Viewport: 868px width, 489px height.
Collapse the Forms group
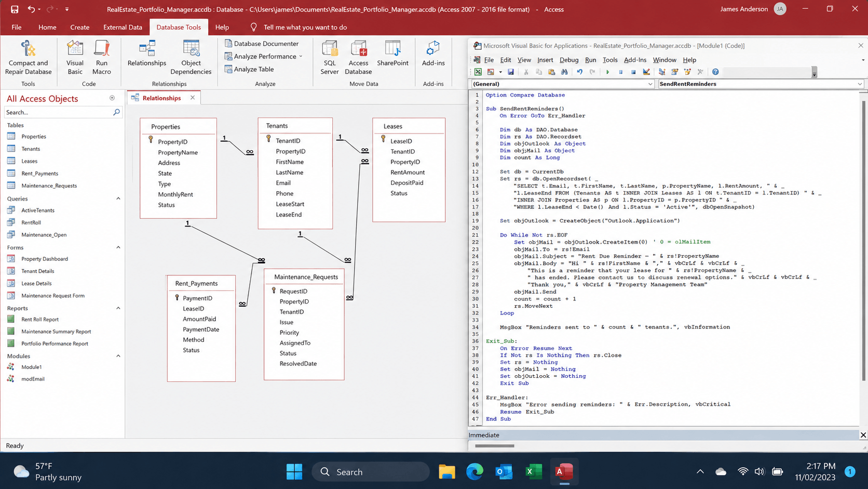point(118,247)
